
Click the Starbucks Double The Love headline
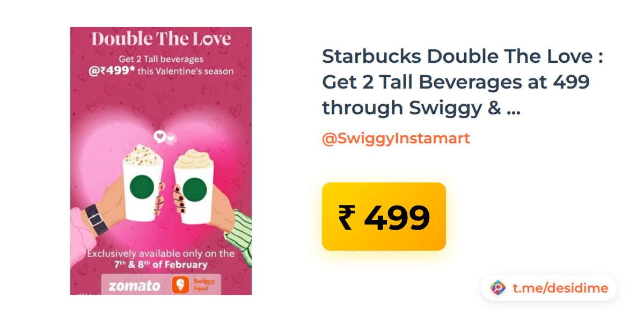coord(463,82)
